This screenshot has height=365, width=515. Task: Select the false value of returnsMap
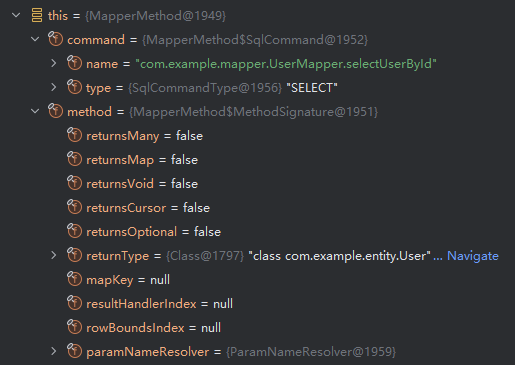click(184, 160)
